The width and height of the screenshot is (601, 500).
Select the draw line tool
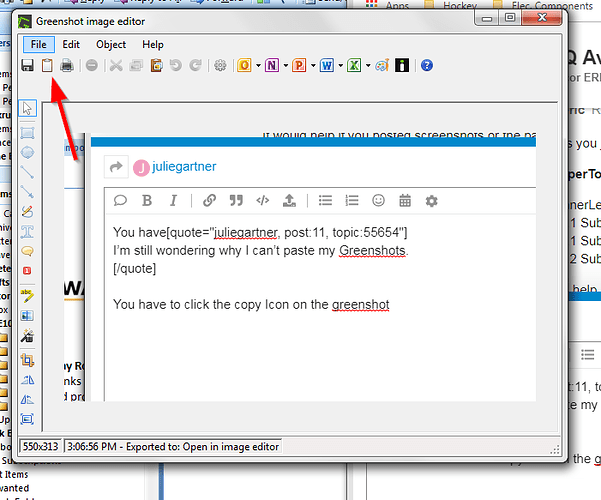point(27,172)
